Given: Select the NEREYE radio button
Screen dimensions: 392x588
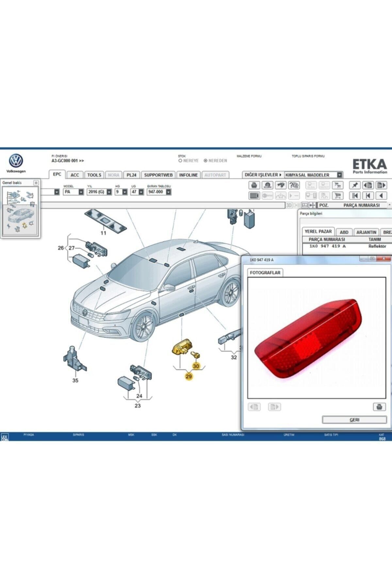Looking at the screenshot, I should click(x=180, y=161).
